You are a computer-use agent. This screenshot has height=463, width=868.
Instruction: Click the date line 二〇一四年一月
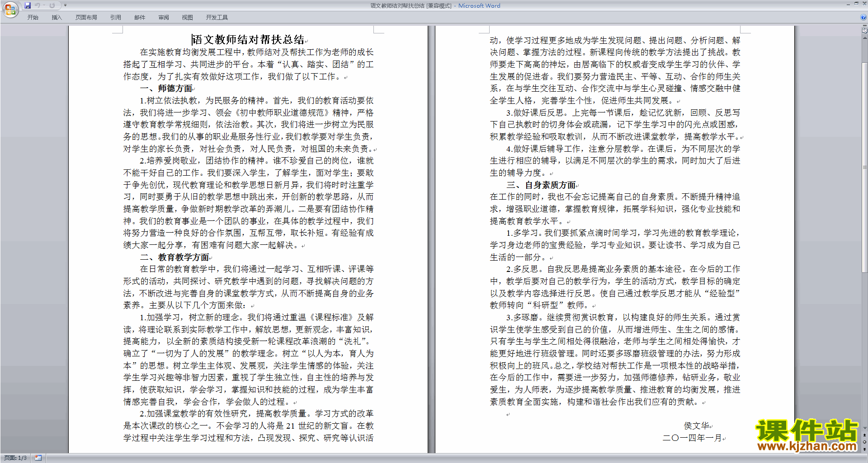click(692, 438)
